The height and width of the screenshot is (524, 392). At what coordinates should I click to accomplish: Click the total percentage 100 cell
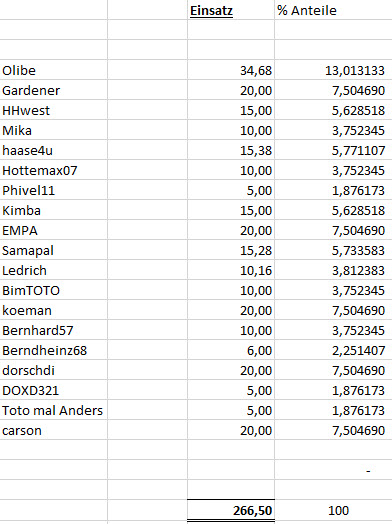(x=333, y=510)
